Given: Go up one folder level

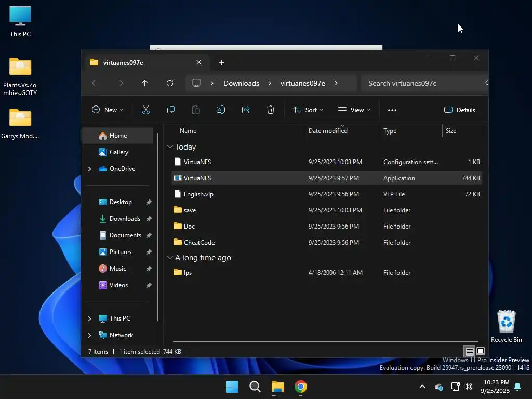Looking at the screenshot, I should click(145, 83).
